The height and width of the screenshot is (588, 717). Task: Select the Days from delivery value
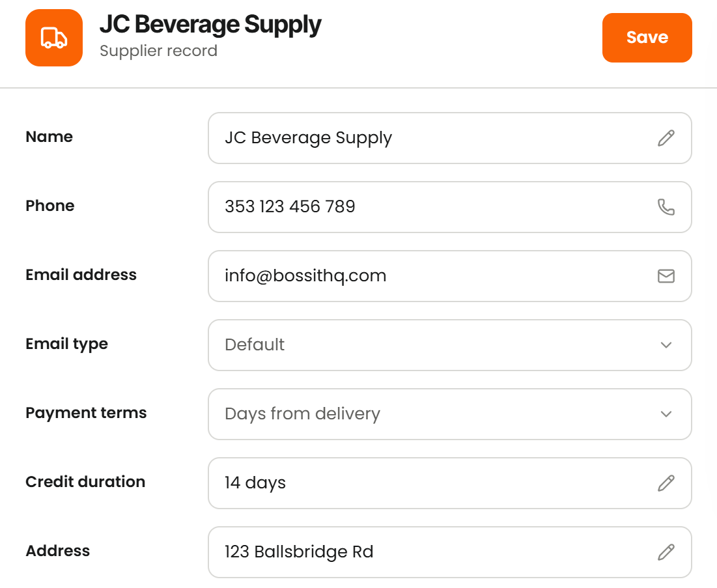coord(302,414)
